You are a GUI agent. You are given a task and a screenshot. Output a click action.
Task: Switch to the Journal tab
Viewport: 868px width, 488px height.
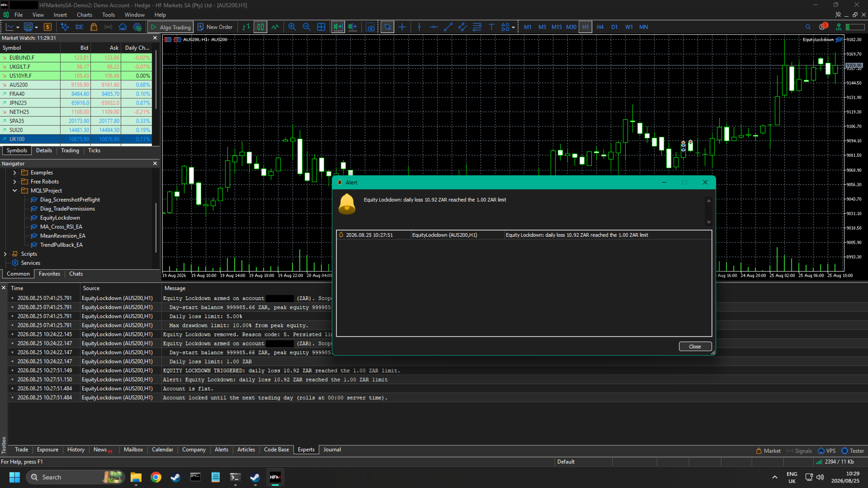click(x=332, y=450)
